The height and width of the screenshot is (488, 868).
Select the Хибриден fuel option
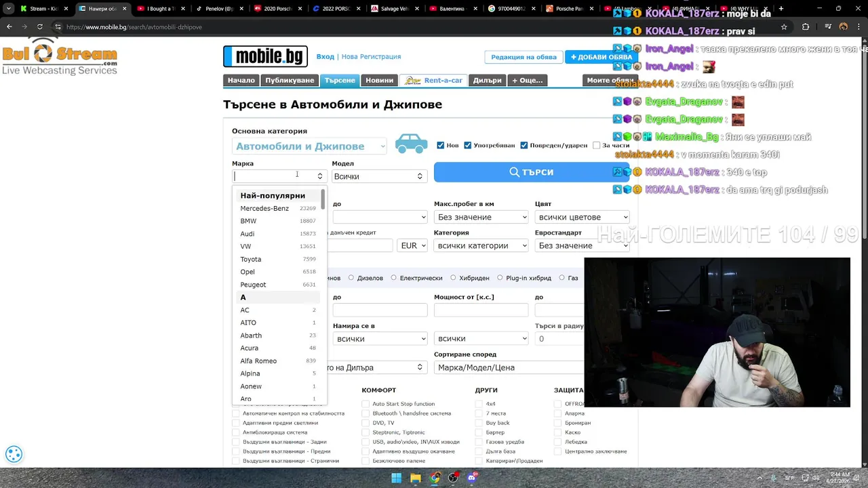(453, 278)
